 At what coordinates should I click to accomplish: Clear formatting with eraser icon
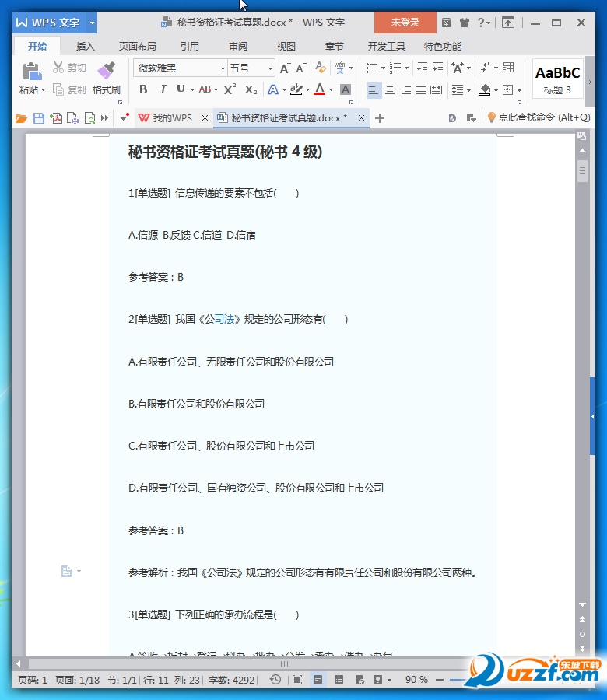click(x=321, y=68)
